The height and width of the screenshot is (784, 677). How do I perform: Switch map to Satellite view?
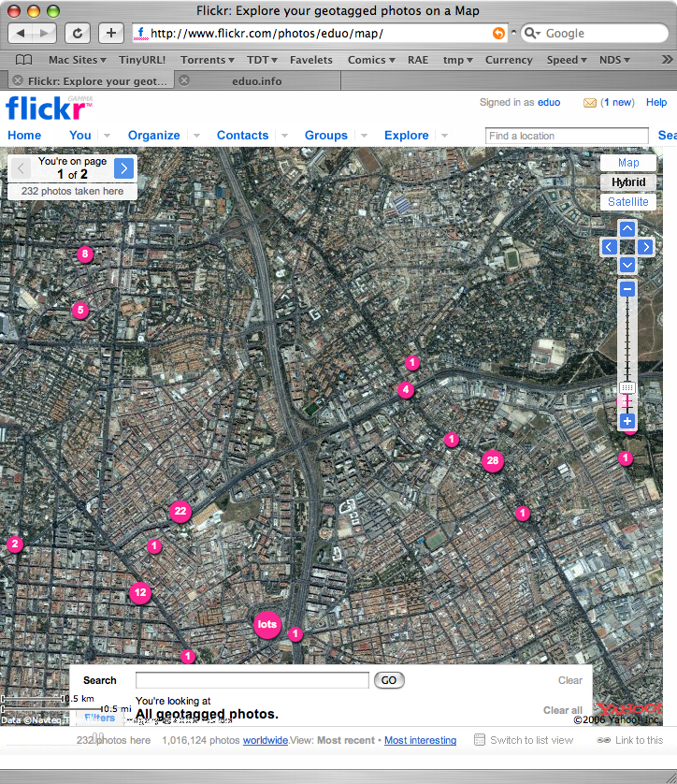628,201
